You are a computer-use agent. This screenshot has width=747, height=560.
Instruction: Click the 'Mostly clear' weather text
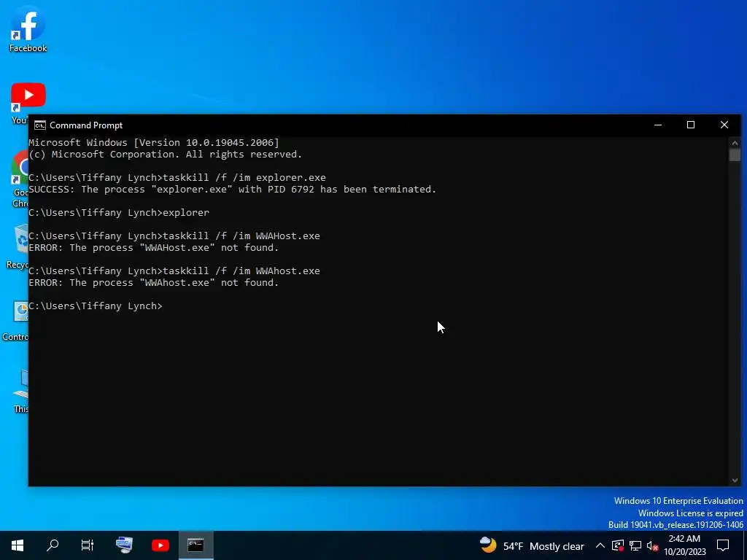click(557, 546)
